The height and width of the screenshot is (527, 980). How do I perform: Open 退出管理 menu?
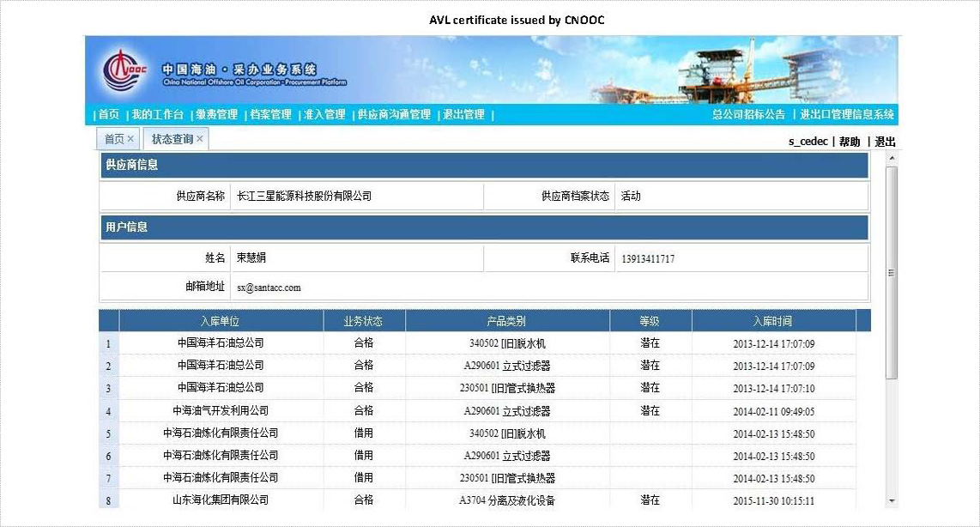pyautogui.click(x=463, y=114)
